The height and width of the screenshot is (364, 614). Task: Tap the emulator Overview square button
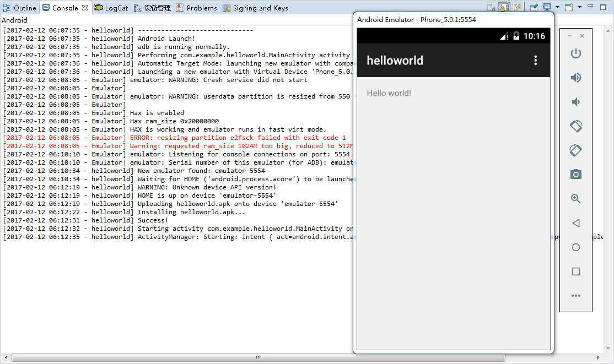pos(575,271)
